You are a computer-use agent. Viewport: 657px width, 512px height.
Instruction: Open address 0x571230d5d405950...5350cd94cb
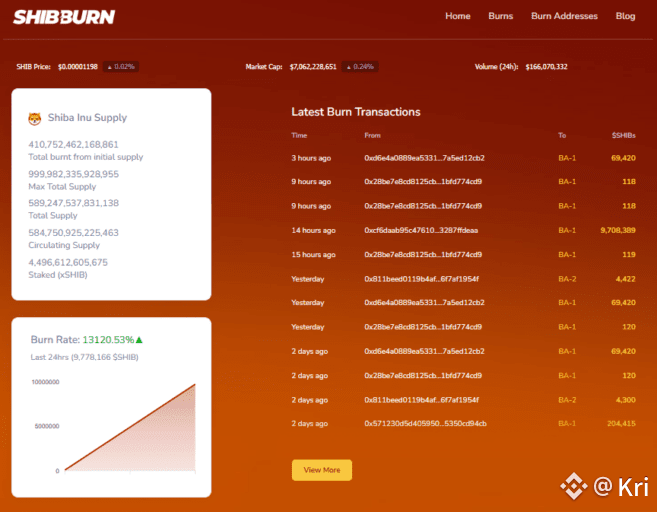coord(425,424)
